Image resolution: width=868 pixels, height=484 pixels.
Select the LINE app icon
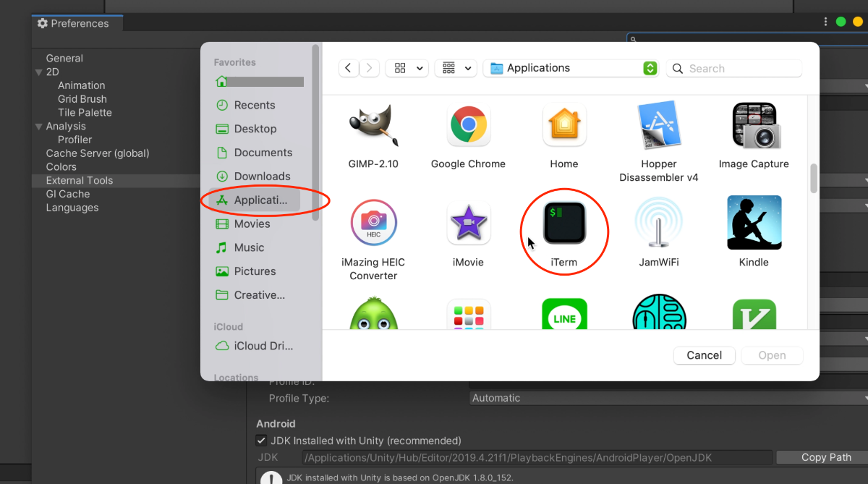pos(564,315)
